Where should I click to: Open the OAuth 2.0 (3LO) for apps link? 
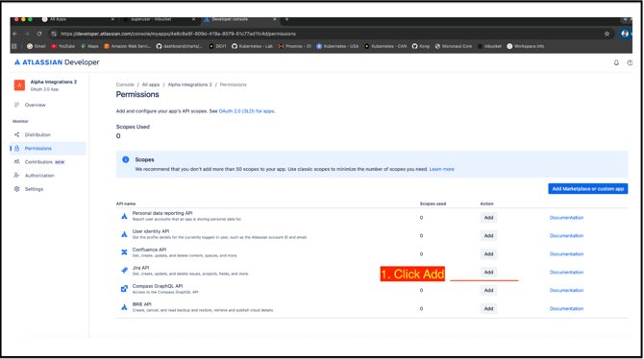(x=246, y=111)
